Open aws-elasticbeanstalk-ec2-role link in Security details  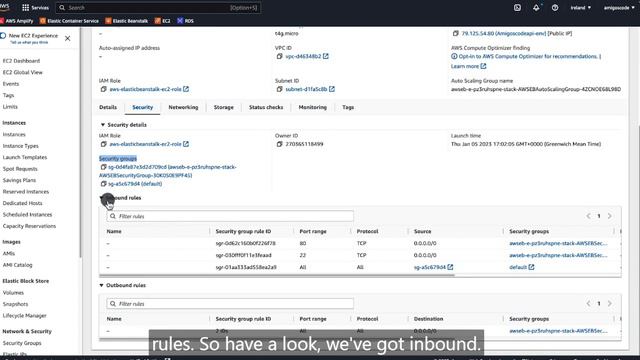pos(145,144)
